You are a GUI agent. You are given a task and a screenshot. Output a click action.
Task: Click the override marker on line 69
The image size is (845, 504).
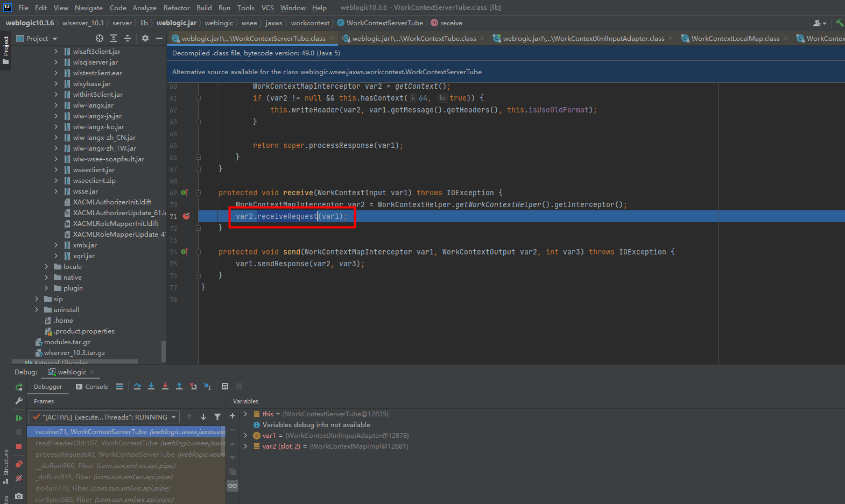click(185, 193)
